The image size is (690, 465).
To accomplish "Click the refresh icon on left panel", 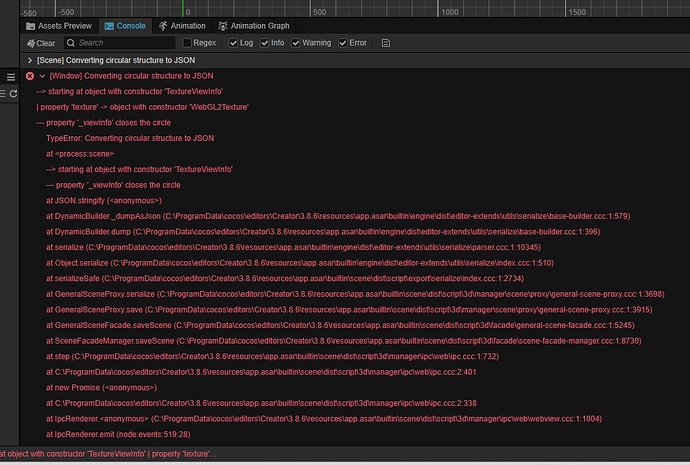I will pos(13,93).
